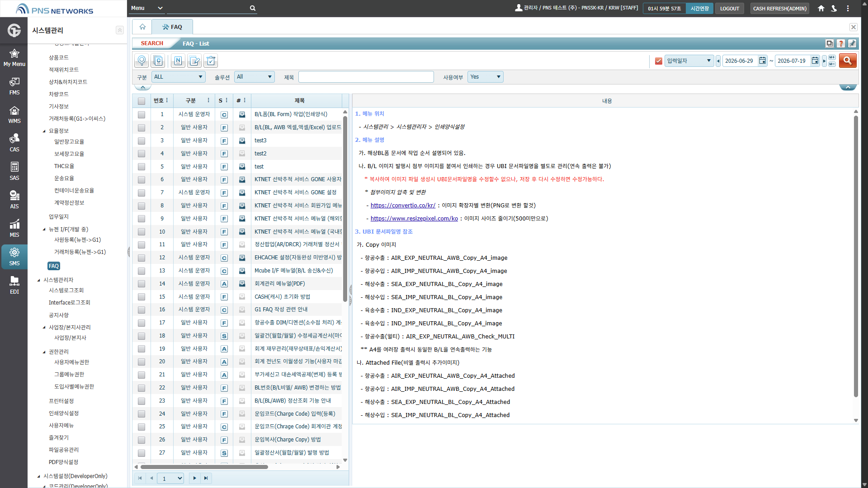Click the magnifier inquiry icon in the toolbar
Viewport: 868px width, 488px height.
[x=142, y=61]
